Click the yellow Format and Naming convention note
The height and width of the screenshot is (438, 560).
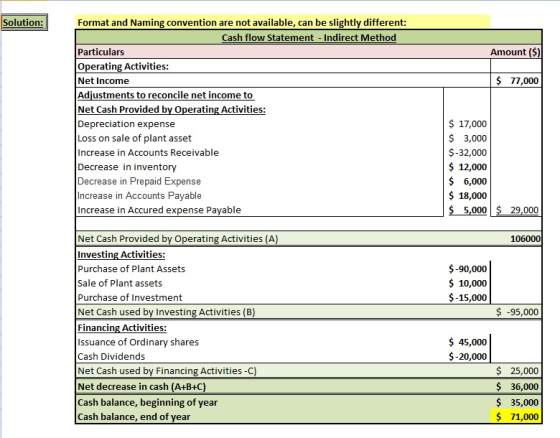[282, 22]
